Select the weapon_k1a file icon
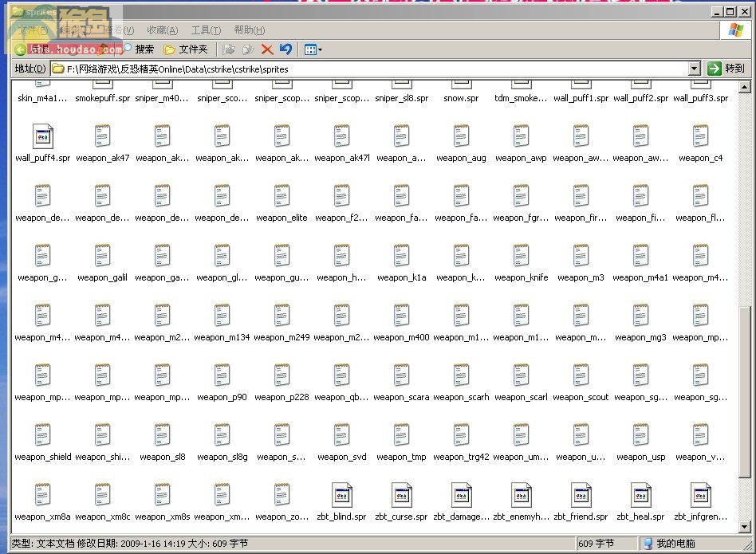The height and width of the screenshot is (554, 756). [401, 256]
